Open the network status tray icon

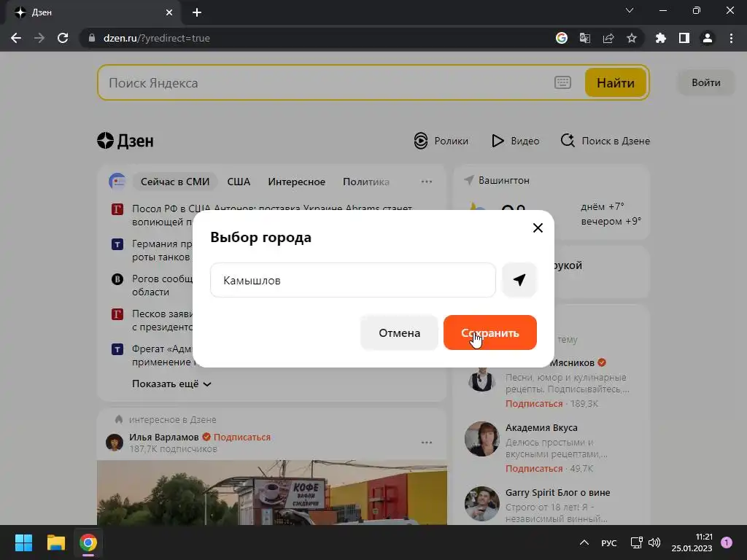click(636, 542)
